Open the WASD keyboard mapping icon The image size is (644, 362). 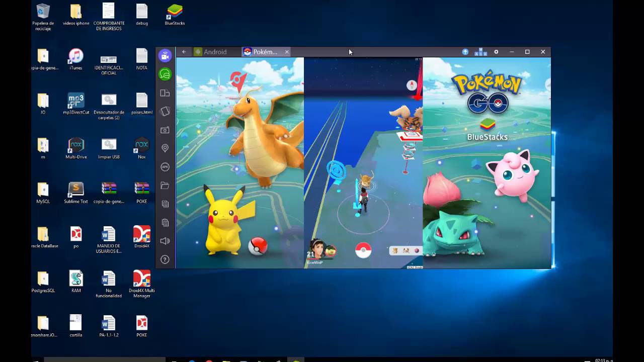(x=481, y=52)
